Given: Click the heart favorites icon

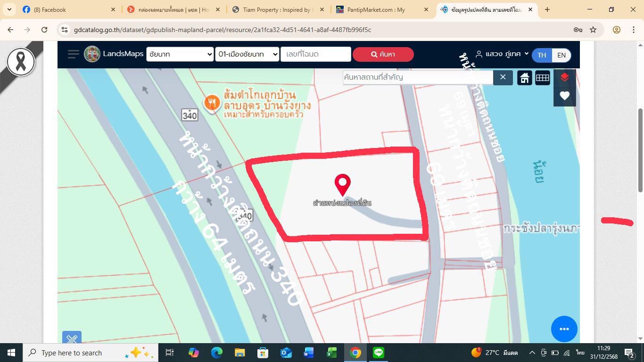Looking at the screenshot, I should coord(564,96).
